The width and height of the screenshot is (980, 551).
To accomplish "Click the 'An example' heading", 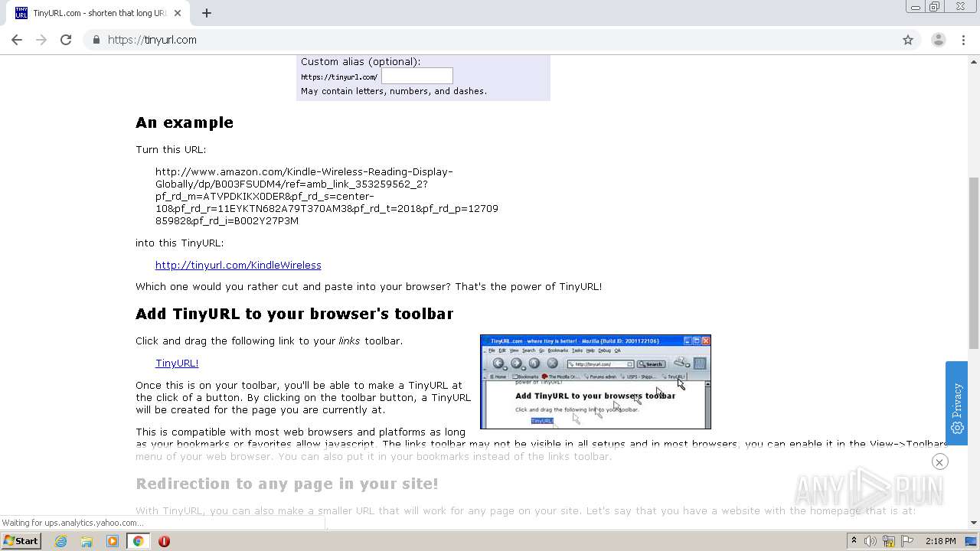I will [185, 122].
